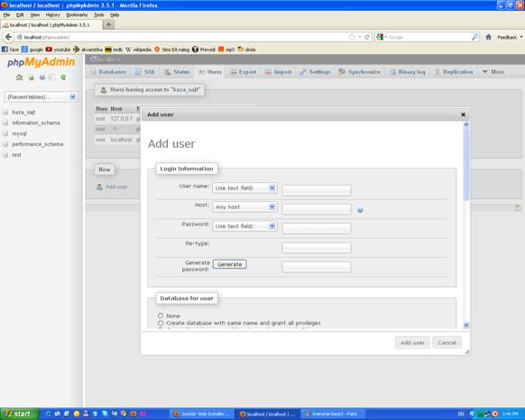The image size is (525, 420).
Task: Open the Host 'Any host' dropdown
Action: [244, 207]
